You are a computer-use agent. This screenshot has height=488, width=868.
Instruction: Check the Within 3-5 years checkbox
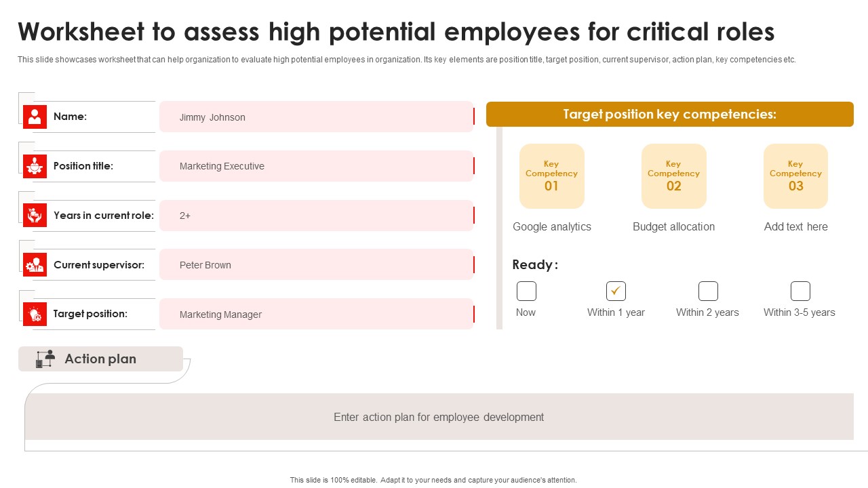click(x=800, y=291)
